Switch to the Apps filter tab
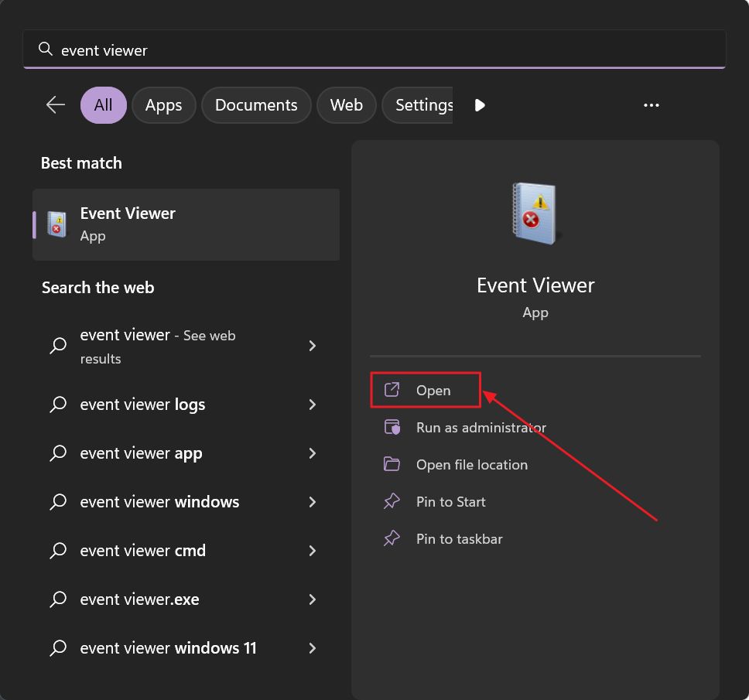The image size is (749, 700). (x=163, y=104)
